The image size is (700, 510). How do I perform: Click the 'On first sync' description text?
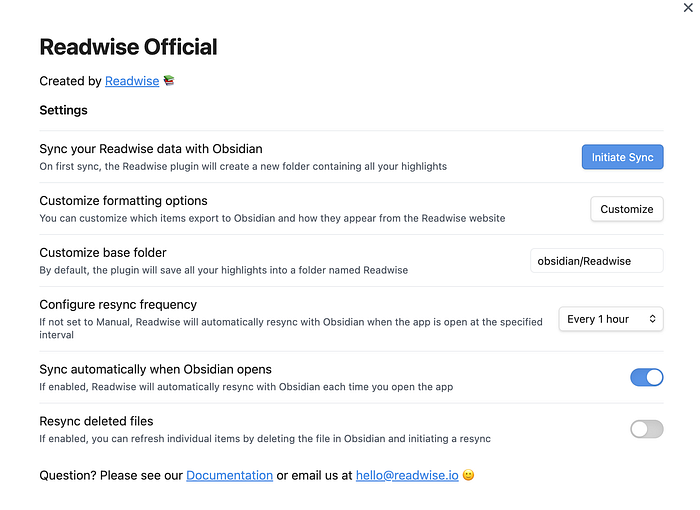pos(243,167)
